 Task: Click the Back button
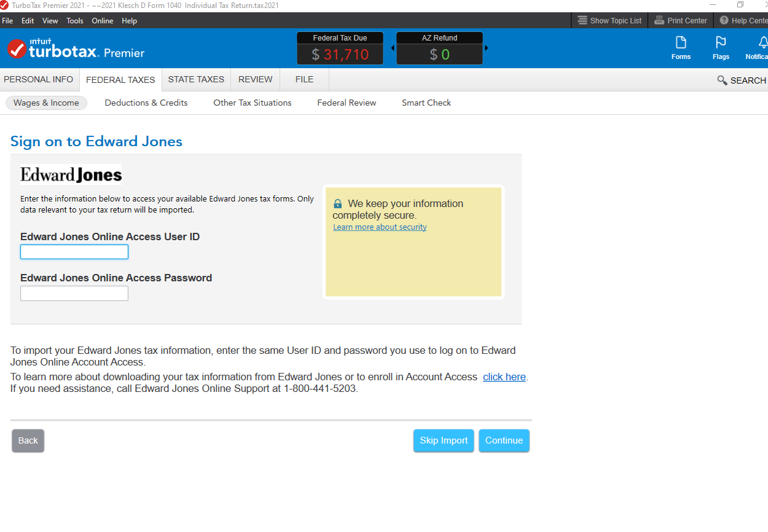[x=28, y=440]
